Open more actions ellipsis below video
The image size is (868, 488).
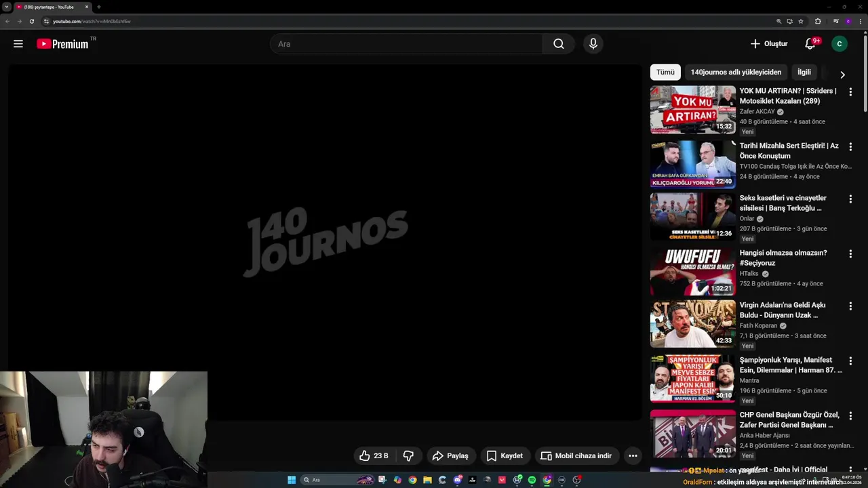point(633,455)
